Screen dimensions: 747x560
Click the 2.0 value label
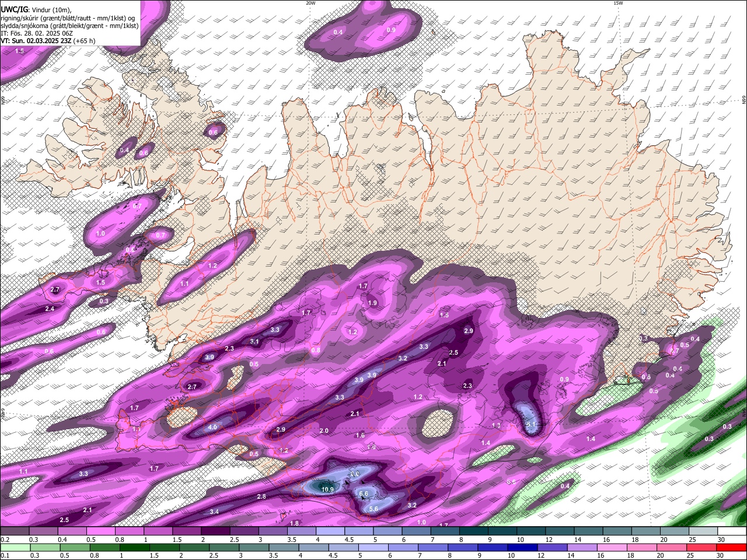click(324, 430)
